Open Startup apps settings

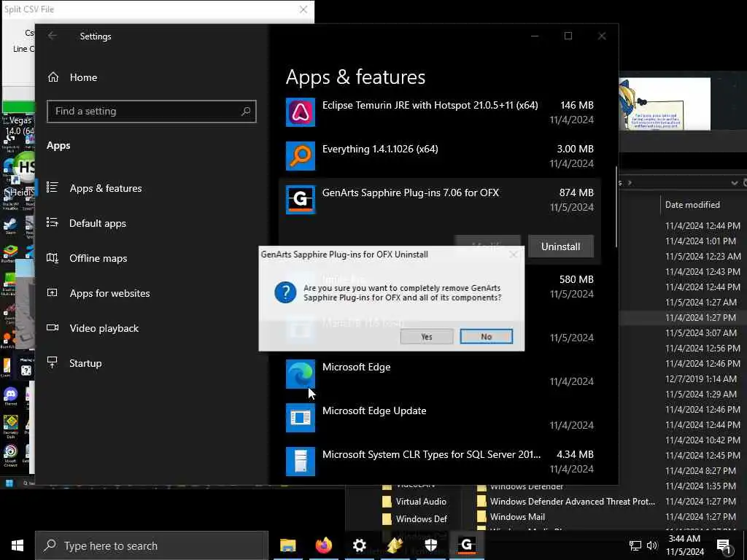pyautogui.click(x=85, y=363)
